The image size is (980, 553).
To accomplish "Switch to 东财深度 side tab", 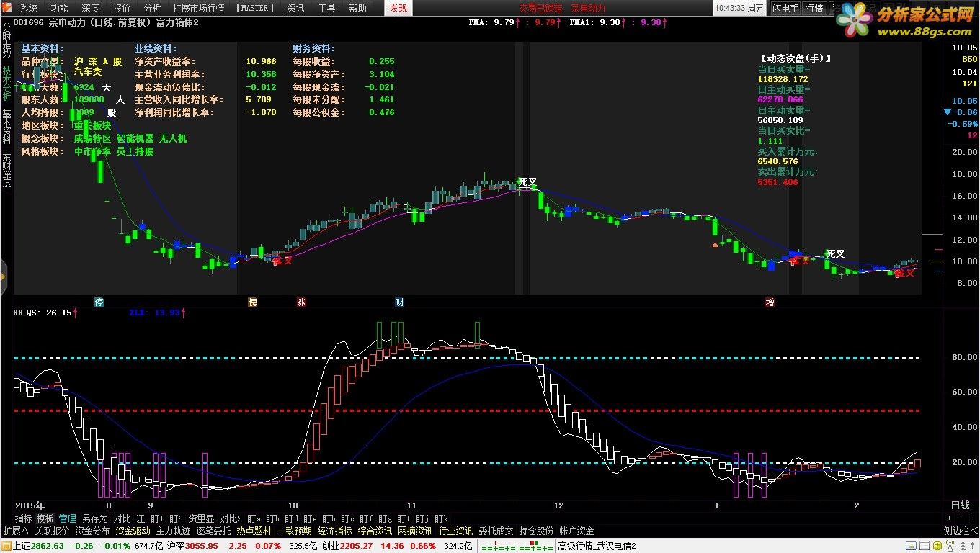I will pyautogui.click(x=6, y=170).
